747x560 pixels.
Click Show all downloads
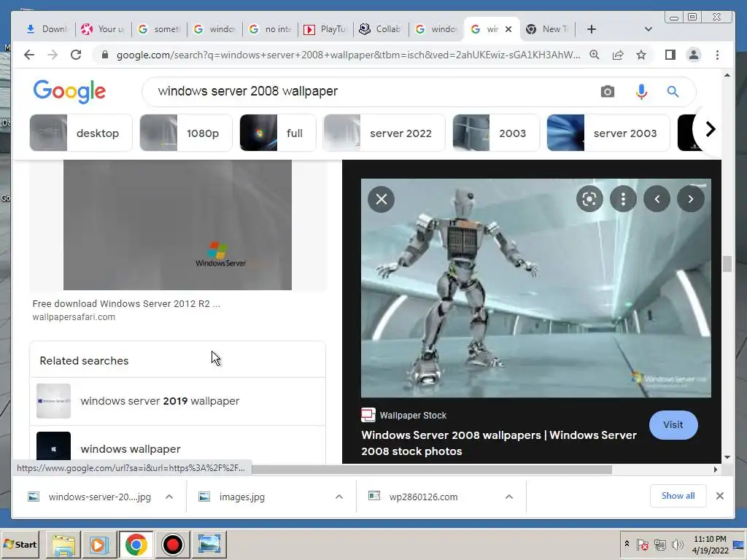tap(678, 496)
